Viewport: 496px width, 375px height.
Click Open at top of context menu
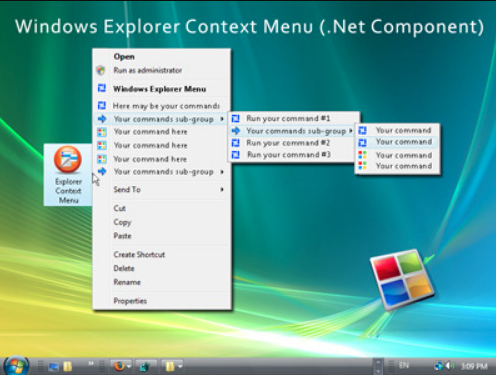(x=124, y=57)
